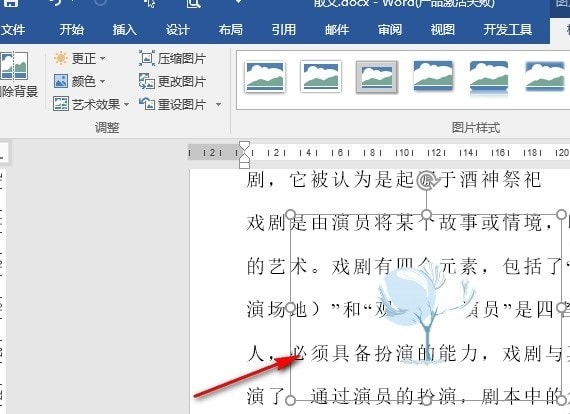The image size is (570, 414).
Task: Click the top-left resize handle of picture
Action: pos(290,214)
